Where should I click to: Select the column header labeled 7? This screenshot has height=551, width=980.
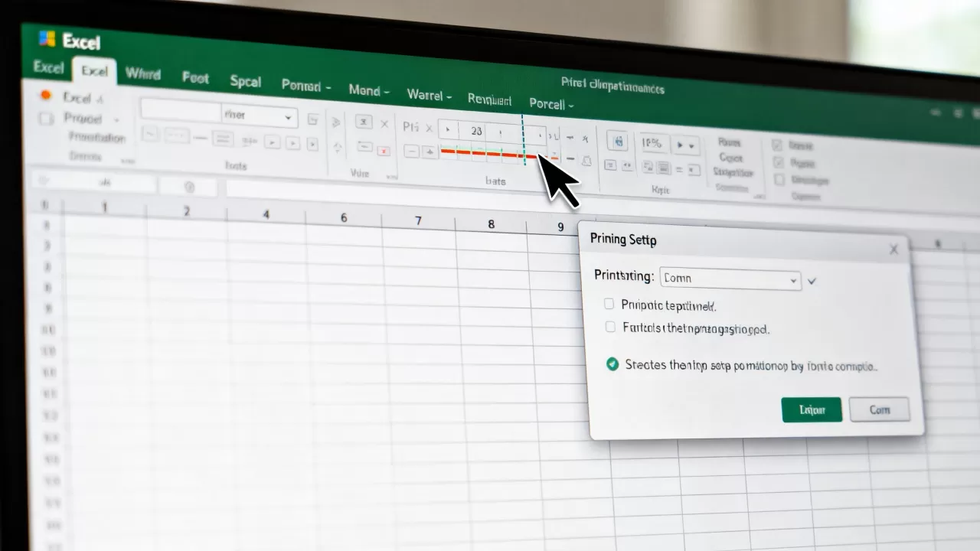(418, 221)
